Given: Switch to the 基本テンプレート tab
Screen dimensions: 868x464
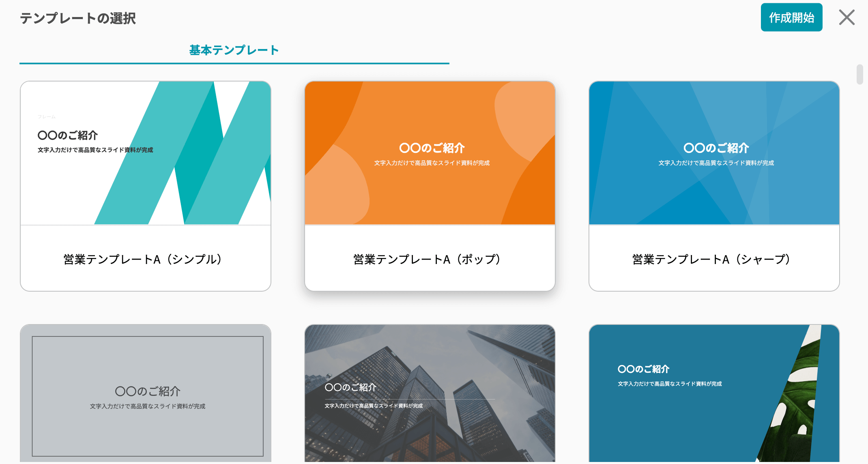Looking at the screenshot, I should [234, 50].
